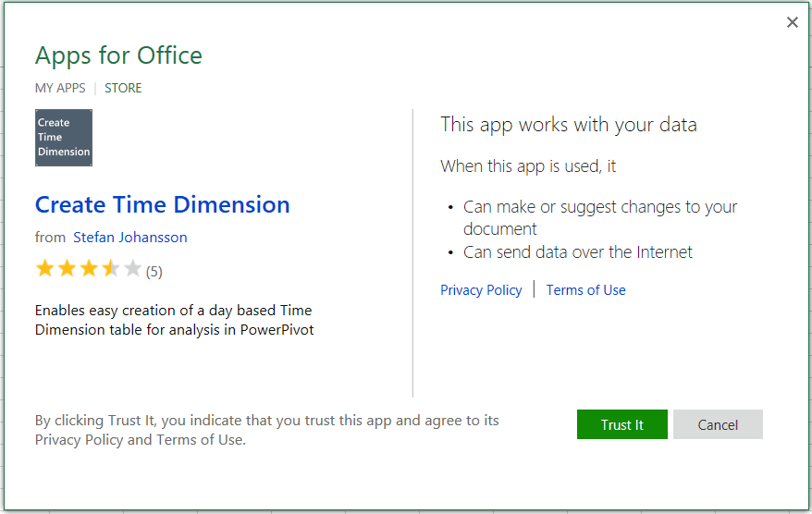Click the half-filled fourth rating star
The height and width of the screenshot is (514, 812).
coord(111,270)
